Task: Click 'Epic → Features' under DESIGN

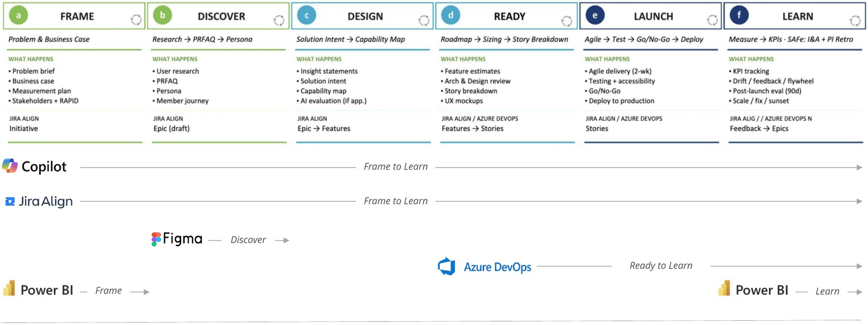Action: coord(324,128)
